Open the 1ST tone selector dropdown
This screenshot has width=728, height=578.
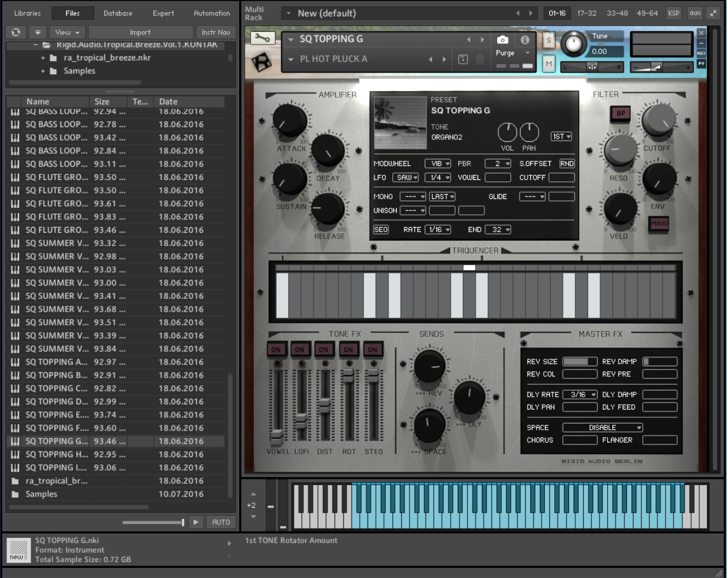pos(561,137)
